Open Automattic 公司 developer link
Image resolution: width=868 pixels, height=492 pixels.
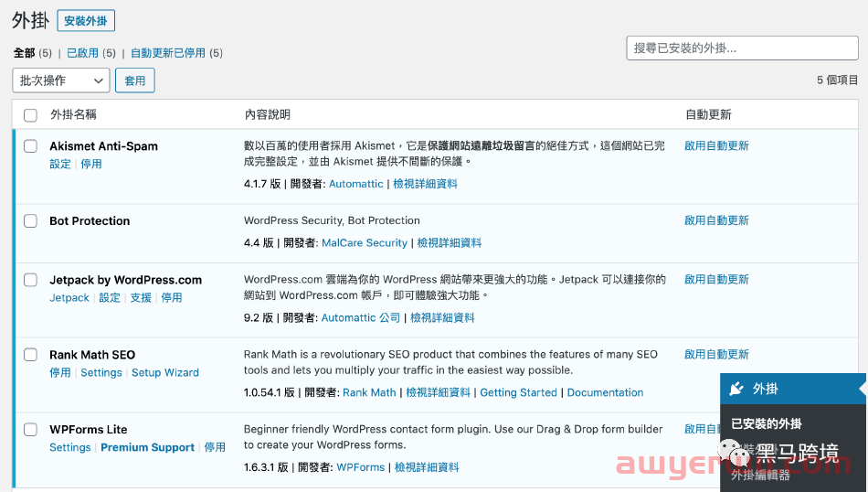pyautogui.click(x=360, y=317)
